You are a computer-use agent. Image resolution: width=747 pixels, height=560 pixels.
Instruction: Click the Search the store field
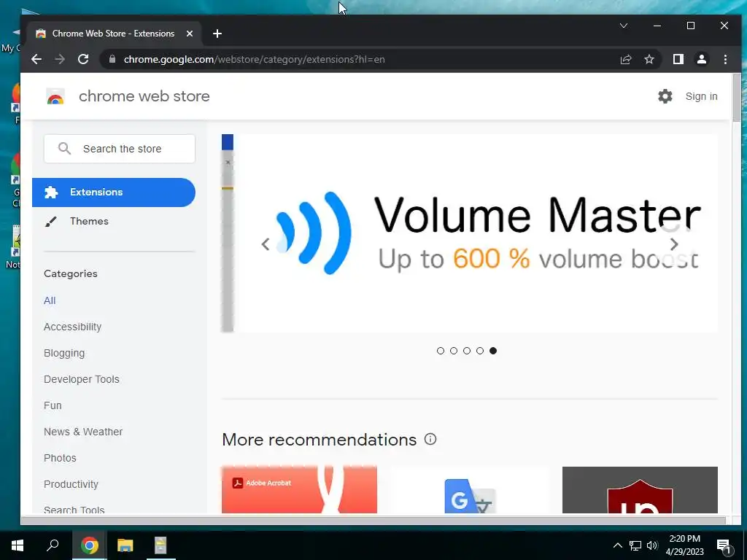[x=120, y=149]
